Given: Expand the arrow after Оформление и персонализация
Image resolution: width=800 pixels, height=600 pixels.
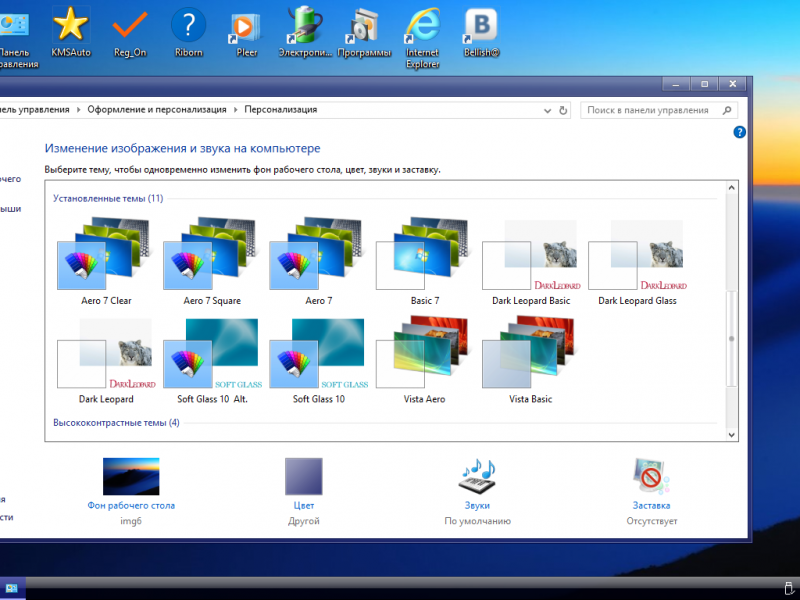Looking at the screenshot, I should tap(236, 110).
